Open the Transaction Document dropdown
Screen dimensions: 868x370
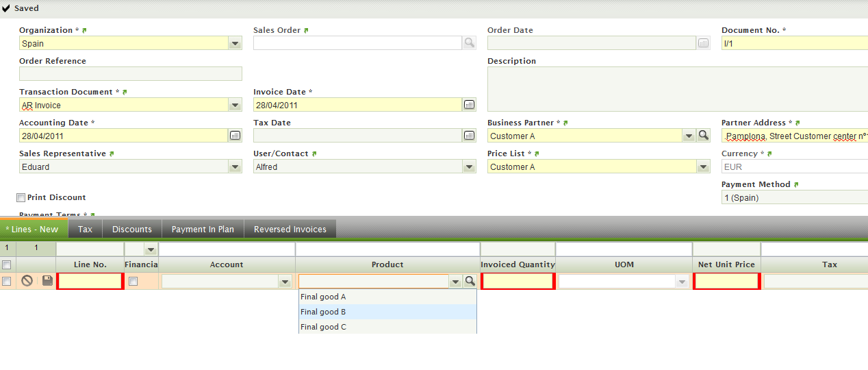click(x=235, y=105)
